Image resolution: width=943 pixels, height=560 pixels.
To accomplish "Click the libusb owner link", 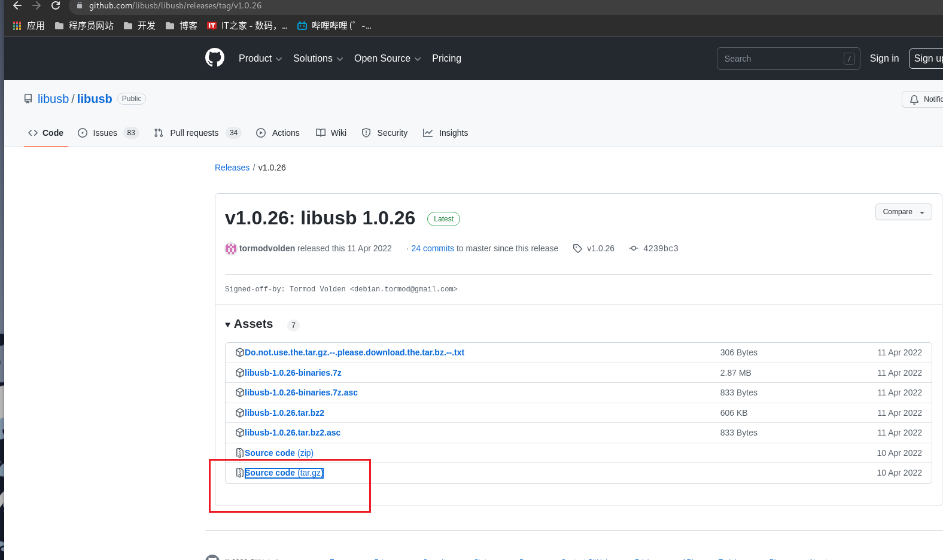I will [x=53, y=99].
